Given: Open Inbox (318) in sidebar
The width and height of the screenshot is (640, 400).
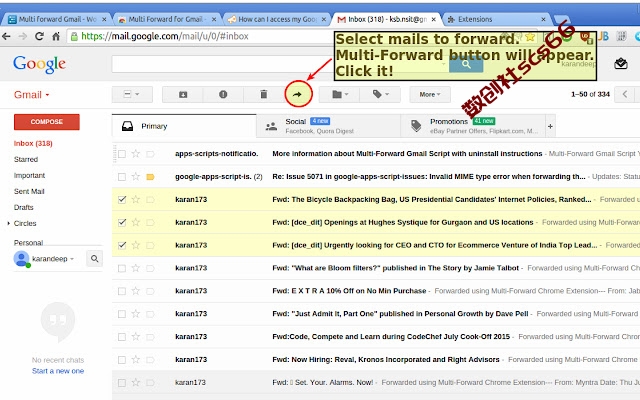Looking at the screenshot, I should point(33,143).
